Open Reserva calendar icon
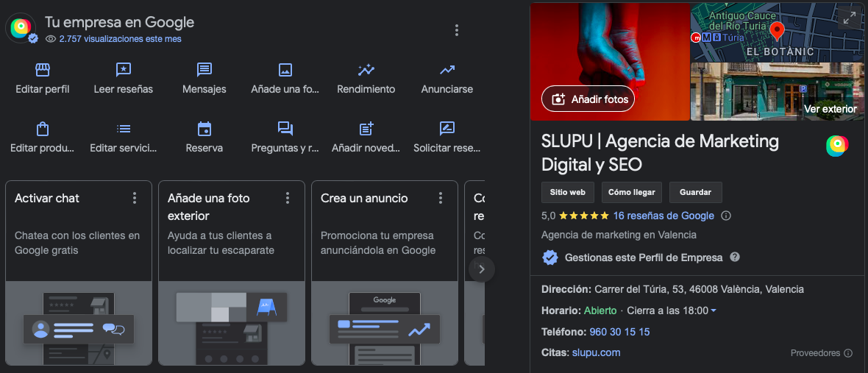This screenshot has width=868, height=373. click(204, 129)
